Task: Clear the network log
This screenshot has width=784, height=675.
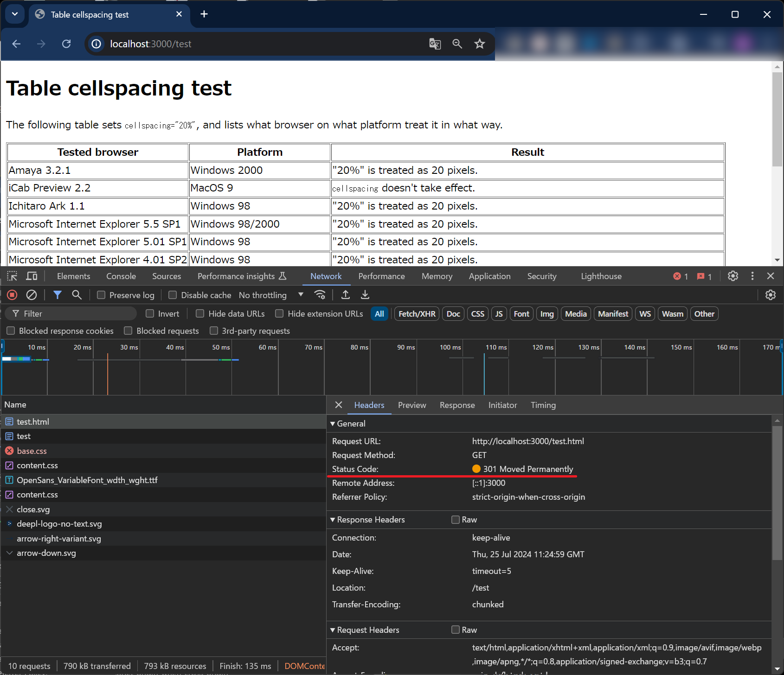Action: (32, 295)
